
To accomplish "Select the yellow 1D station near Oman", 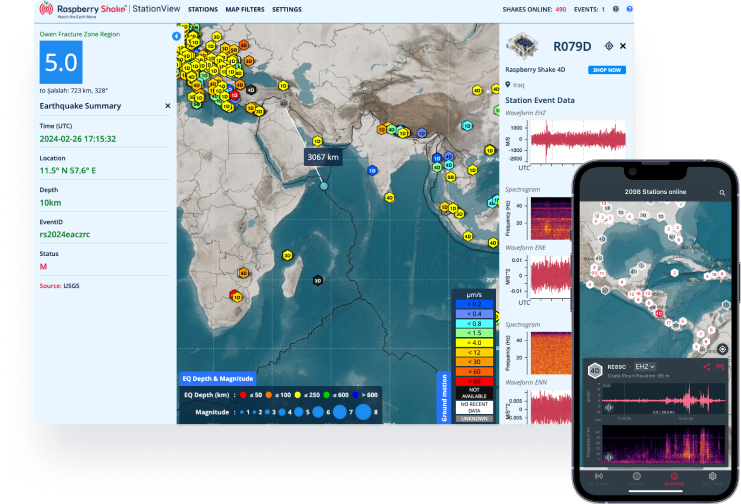I will 317,141.
